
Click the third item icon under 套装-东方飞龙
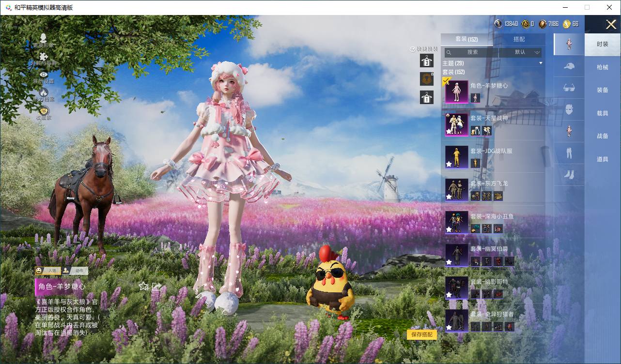pos(498,196)
